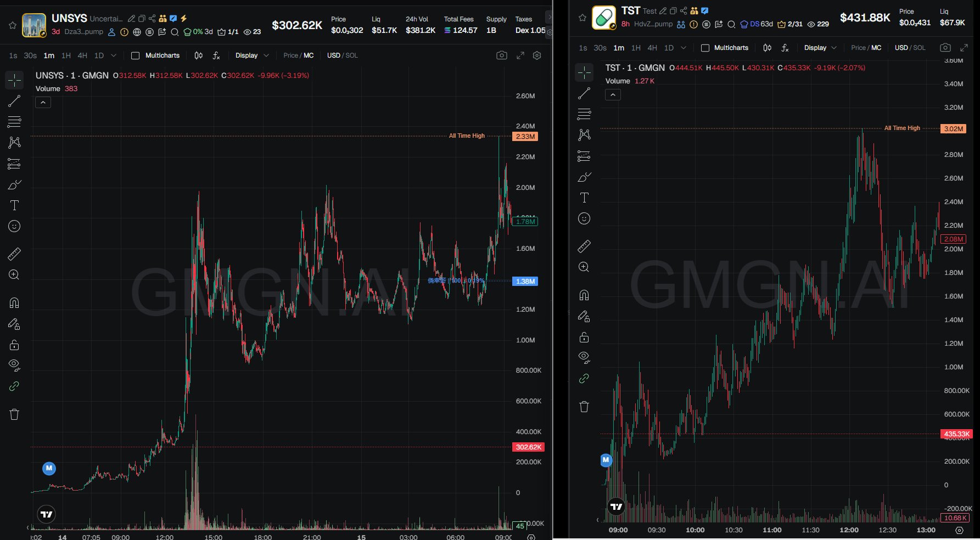980x540 pixels.
Task: Toggle Price / MC mode in TST panel
Action: tap(866, 48)
